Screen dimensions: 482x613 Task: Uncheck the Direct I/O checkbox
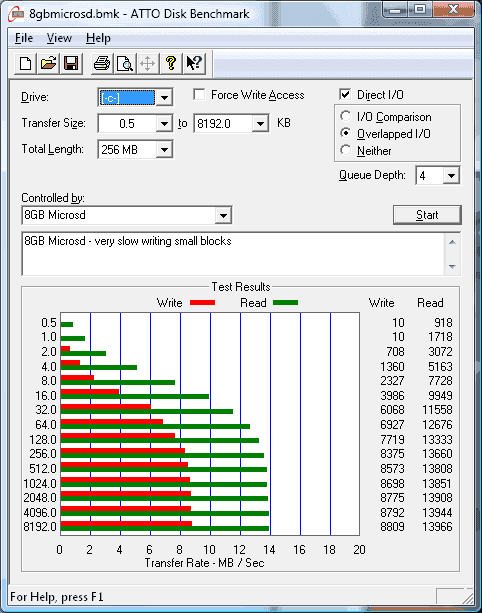(345, 95)
